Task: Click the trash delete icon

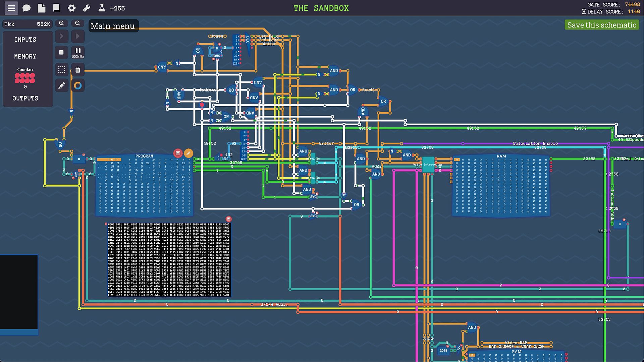Action: pyautogui.click(x=78, y=69)
